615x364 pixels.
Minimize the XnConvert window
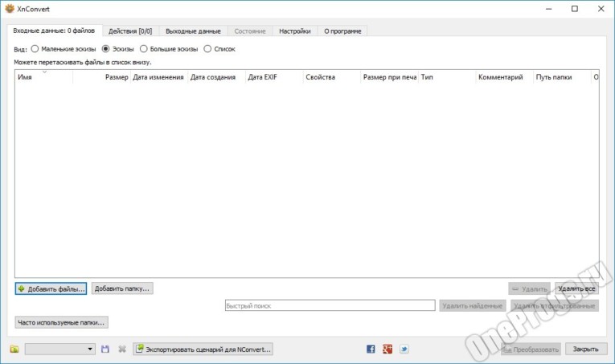(x=549, y=9)
